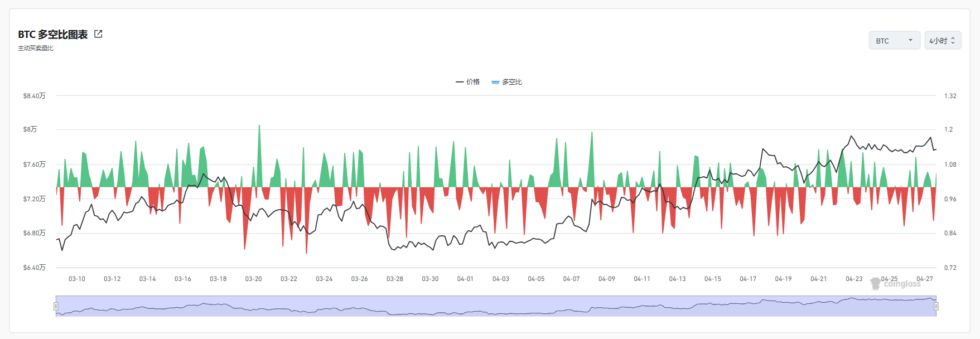Open the BTC coin dropdown
The image size is (980, 339).
tap(895, 40)
